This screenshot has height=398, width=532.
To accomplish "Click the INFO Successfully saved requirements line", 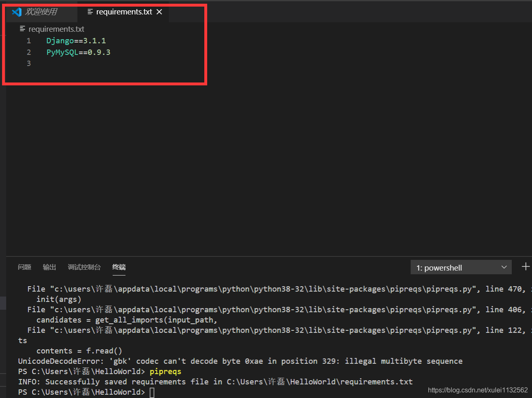I will tap(215, 382).
